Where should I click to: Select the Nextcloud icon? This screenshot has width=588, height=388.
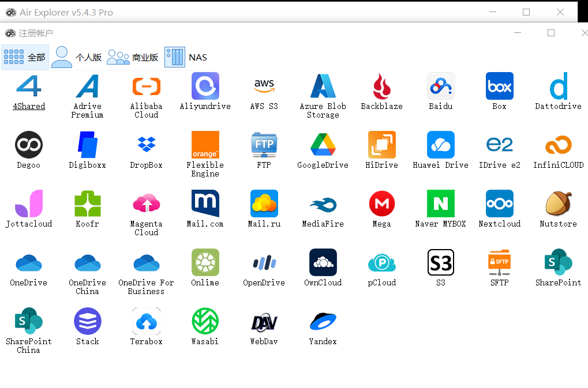click(499, 204)
